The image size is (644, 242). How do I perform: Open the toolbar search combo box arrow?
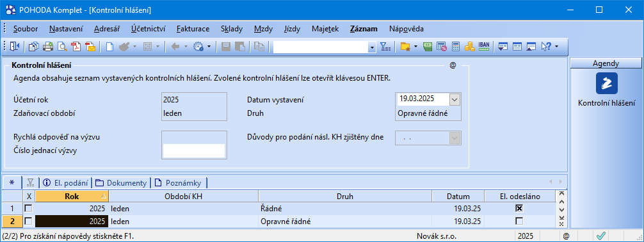tap(372, 47)
